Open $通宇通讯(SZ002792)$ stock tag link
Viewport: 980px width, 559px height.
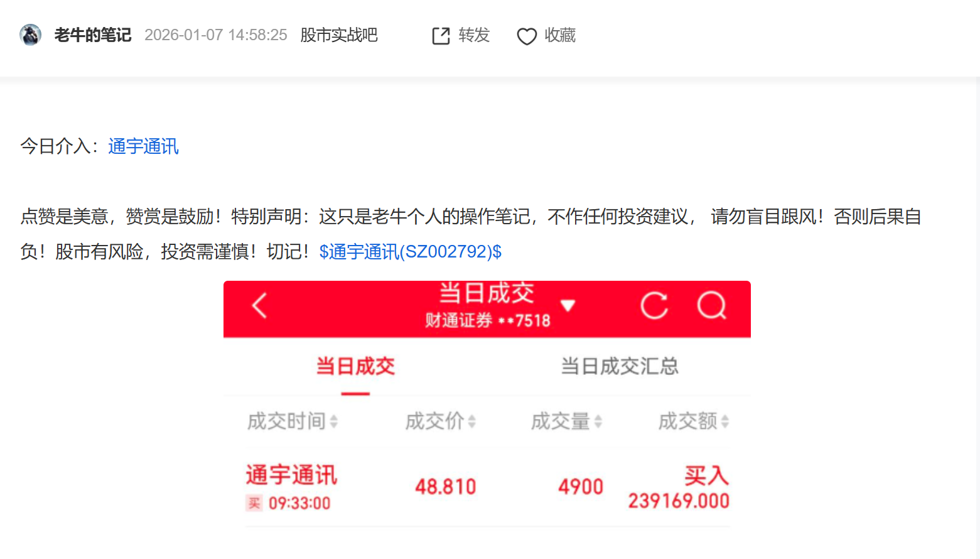(411, 252)
